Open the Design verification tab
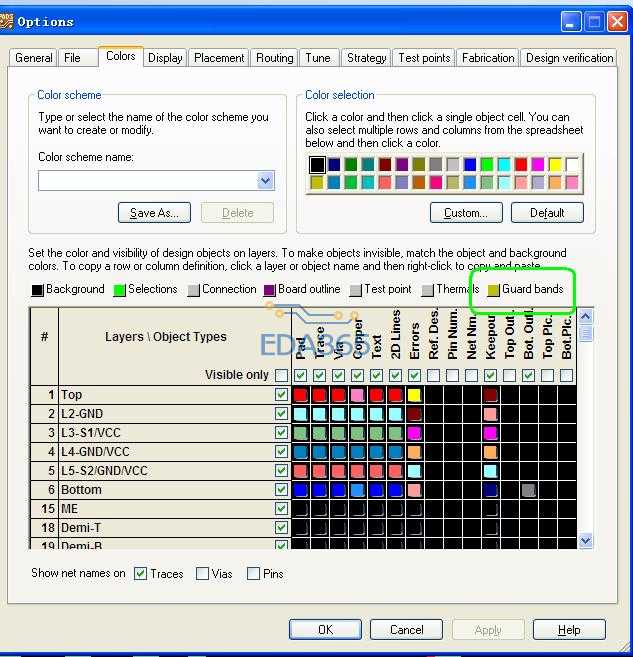The width and height of the screenshot is (633, 657). coord(569,58)
